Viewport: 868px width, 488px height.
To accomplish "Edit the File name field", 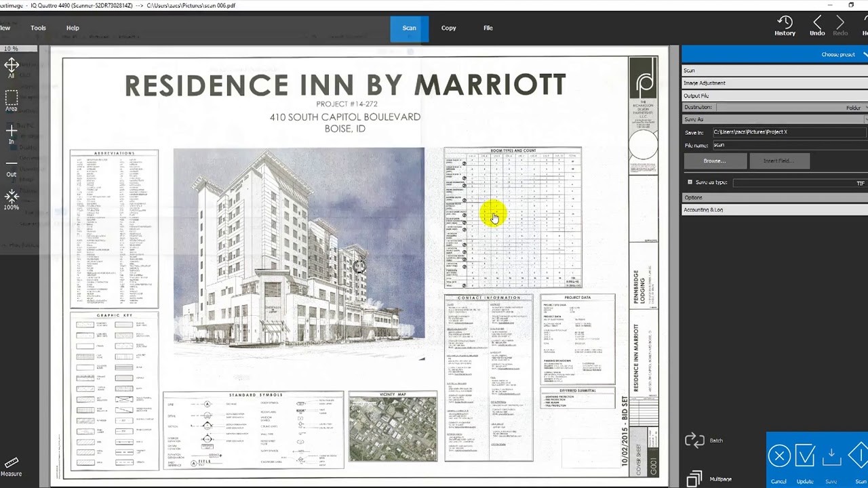I will 789,145.
